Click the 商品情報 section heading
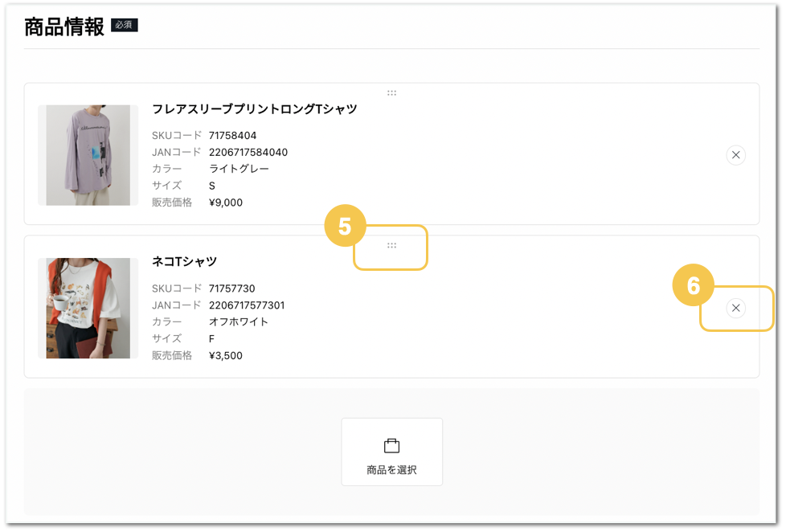Screen dimensions: 786x532 click(x=64, y=27)
